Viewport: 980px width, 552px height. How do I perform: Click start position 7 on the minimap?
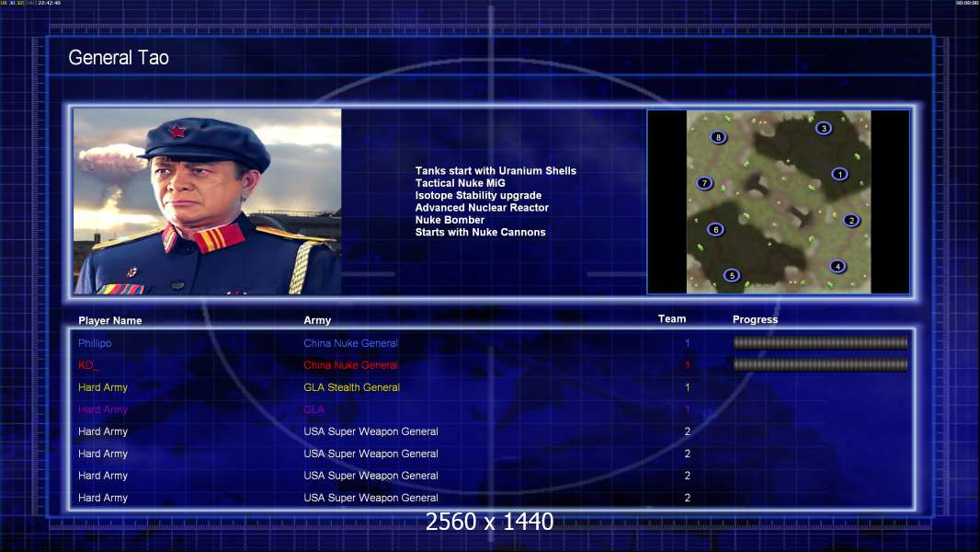pyautogui.click(x=704, y=183)
